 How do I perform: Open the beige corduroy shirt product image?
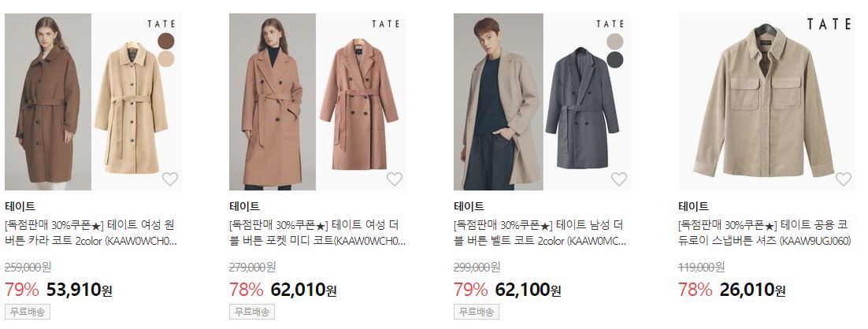766,102
